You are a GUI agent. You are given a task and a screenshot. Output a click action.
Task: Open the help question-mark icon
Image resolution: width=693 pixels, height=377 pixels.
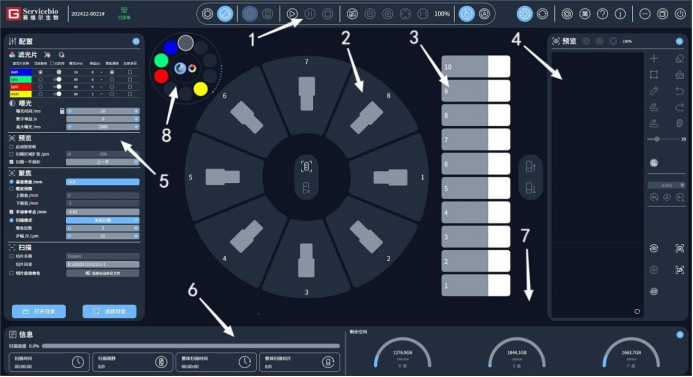(x=602, y=14)
